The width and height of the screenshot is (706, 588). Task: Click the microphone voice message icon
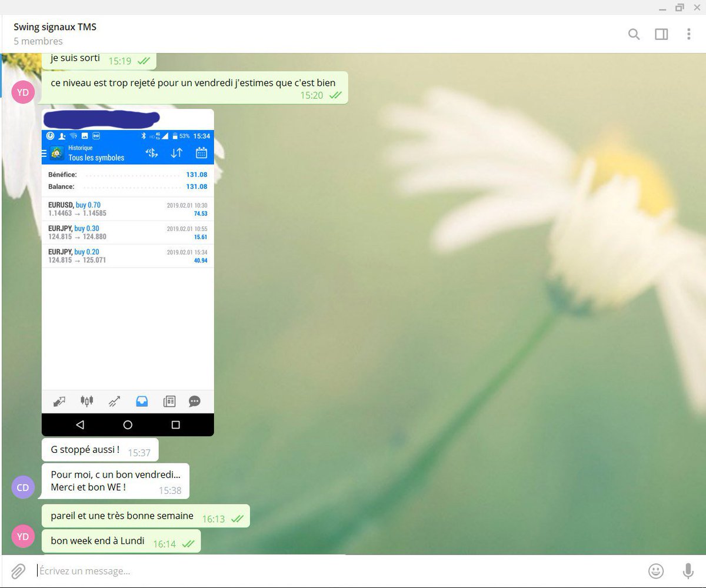(x=688, y=571)
